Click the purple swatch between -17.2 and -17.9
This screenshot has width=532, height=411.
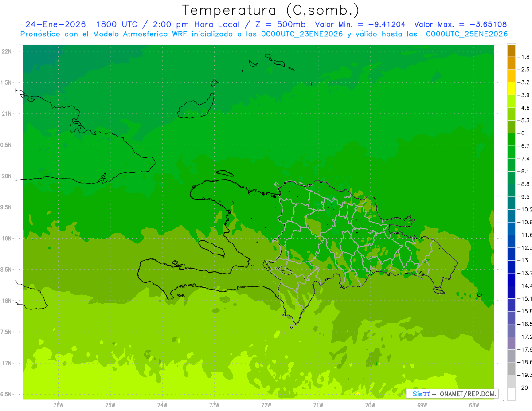(511, 343)
